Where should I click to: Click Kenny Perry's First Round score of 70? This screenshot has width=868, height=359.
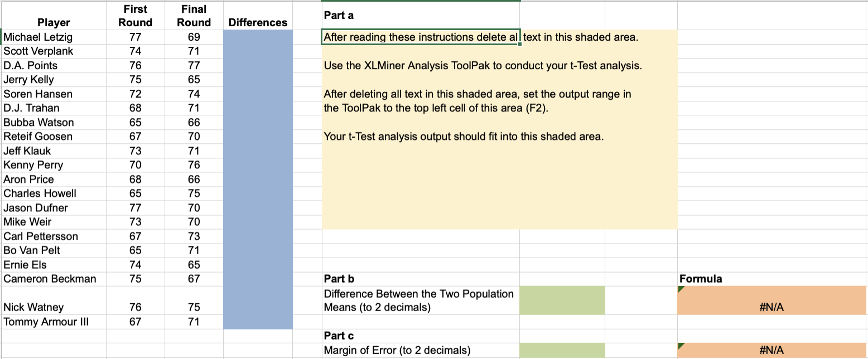[x=135, y=165]
